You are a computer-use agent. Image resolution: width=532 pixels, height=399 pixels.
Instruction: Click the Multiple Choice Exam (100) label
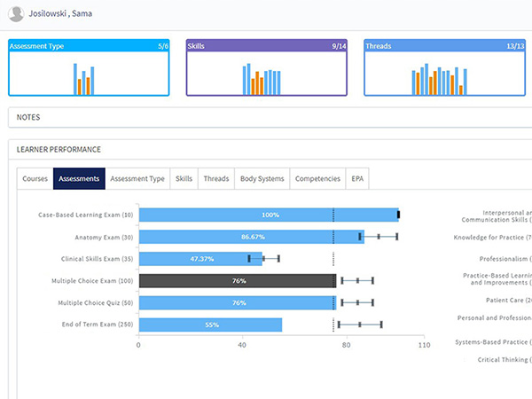tap(92, 281)
